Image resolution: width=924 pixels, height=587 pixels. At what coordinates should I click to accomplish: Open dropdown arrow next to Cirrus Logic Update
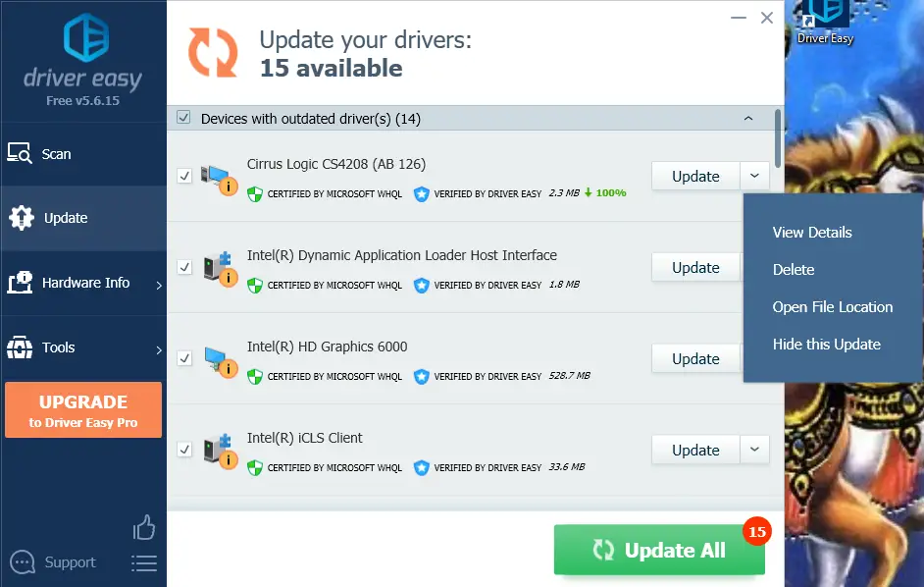[x=755, y=176]
